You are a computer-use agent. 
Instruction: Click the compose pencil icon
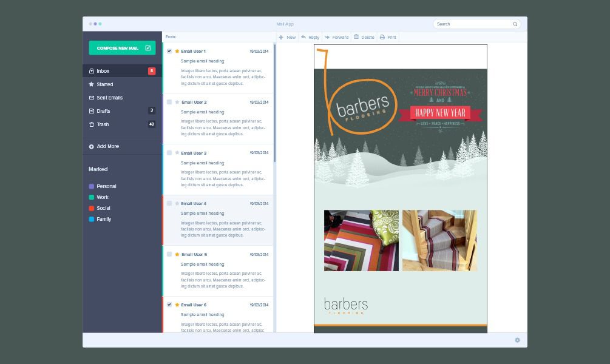tap(148, 48)
